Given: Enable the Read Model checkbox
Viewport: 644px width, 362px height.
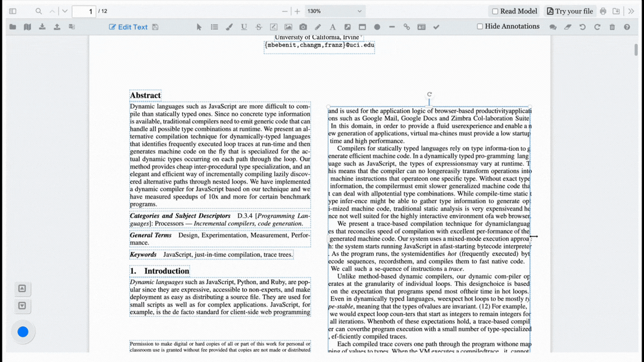Looking at the screenshot, I should coord(495,11).
